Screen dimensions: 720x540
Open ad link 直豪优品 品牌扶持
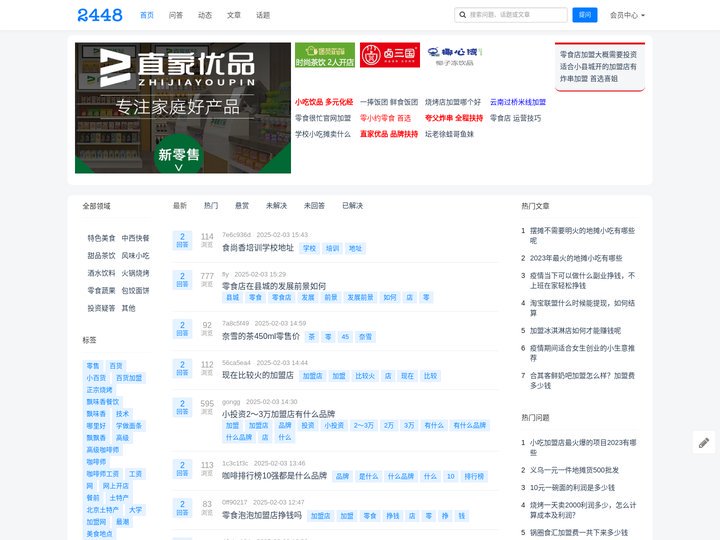(x=389, y=134)
